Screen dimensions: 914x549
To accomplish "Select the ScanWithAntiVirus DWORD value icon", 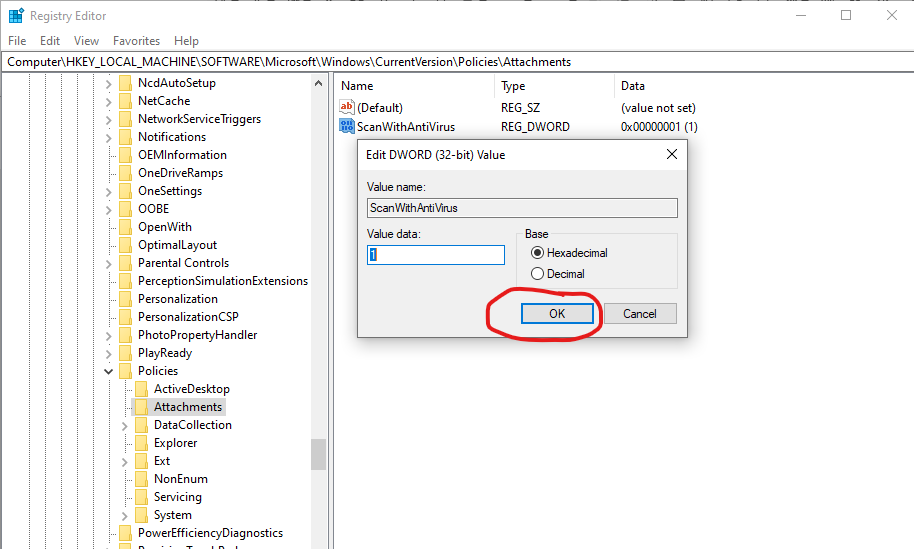I will pos(347,126).
